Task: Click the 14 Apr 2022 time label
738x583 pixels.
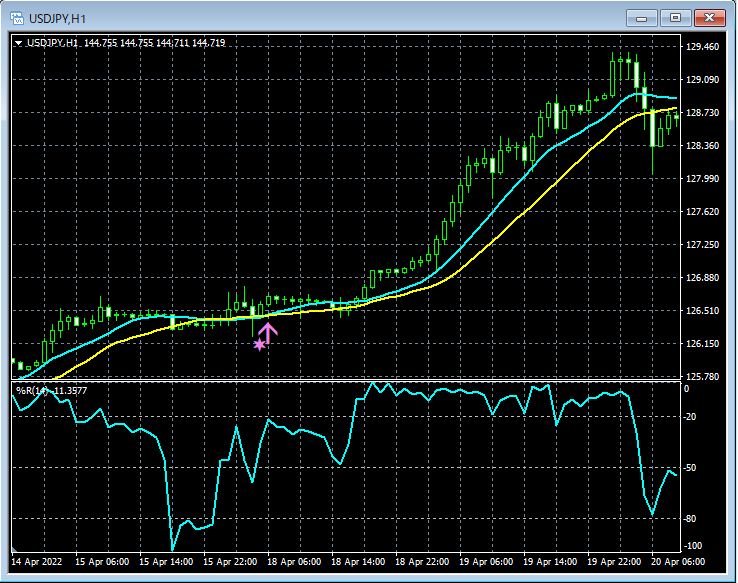Action: 37,562
